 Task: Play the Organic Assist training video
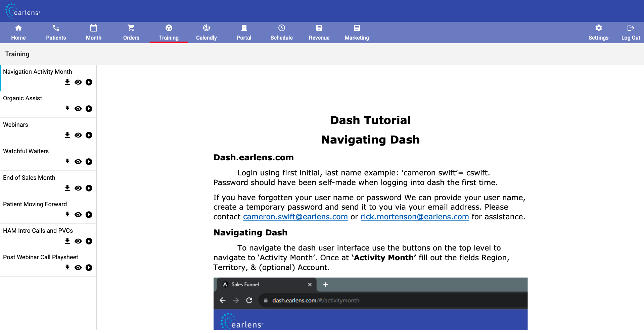tap(89, 109)
